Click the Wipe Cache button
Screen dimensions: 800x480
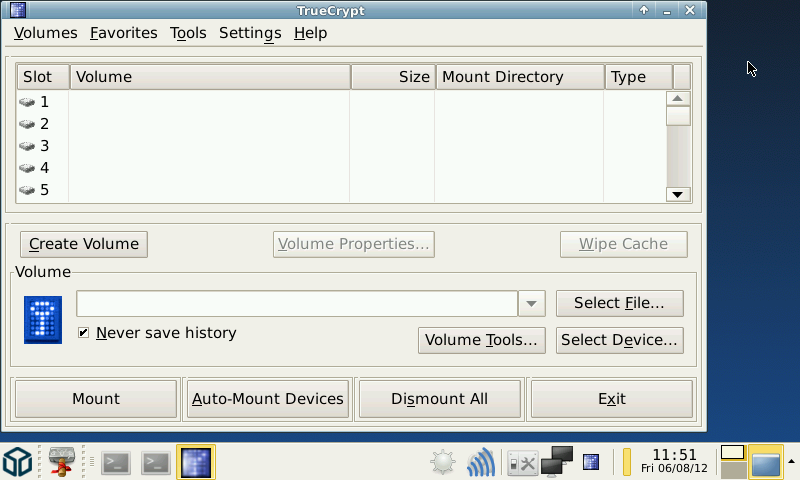tap(623, 244)
